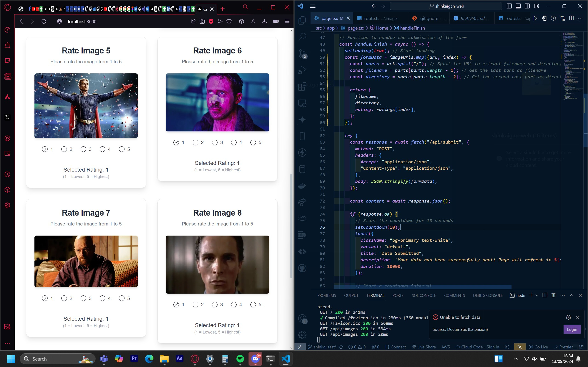Open VS Code Explorer view
588x367 pixels.
302,20
